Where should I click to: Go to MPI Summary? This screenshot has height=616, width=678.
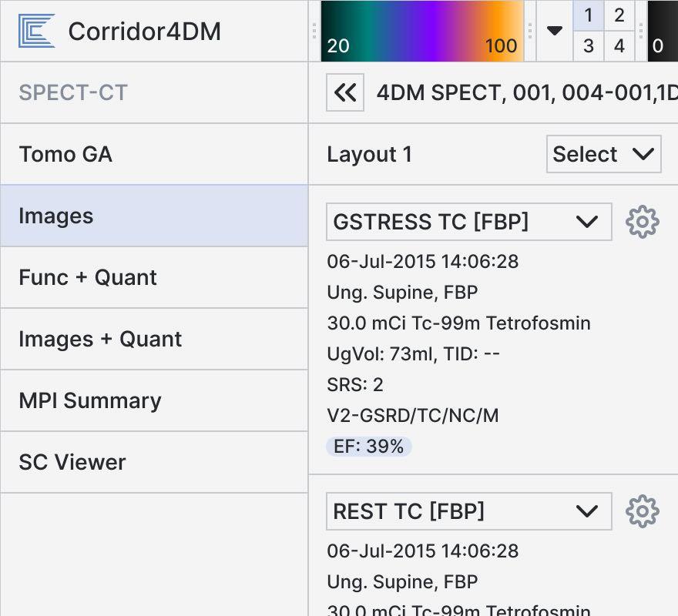(x=154, y=400)
